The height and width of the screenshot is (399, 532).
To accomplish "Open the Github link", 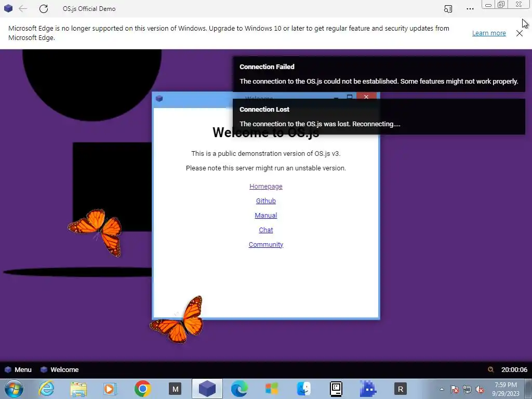I will pyautogui.click(x=266, y=201).
